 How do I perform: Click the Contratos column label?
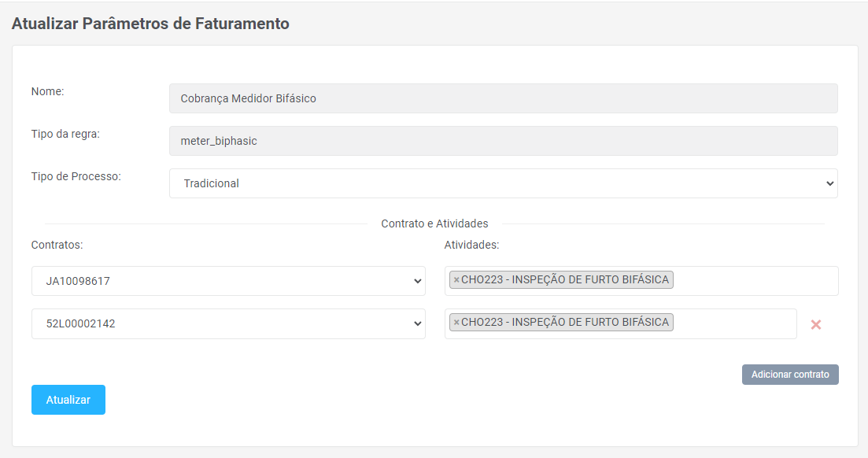57,245
